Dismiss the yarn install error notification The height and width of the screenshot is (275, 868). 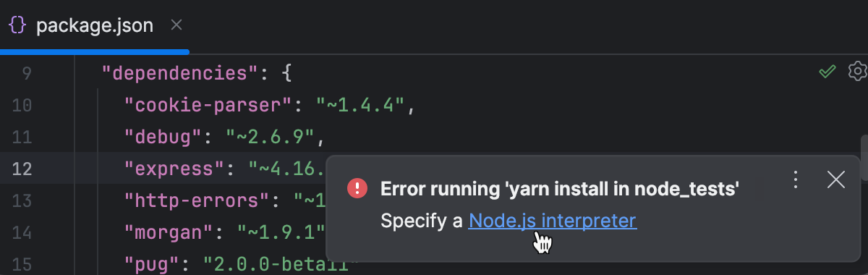(x=835, y=179)
